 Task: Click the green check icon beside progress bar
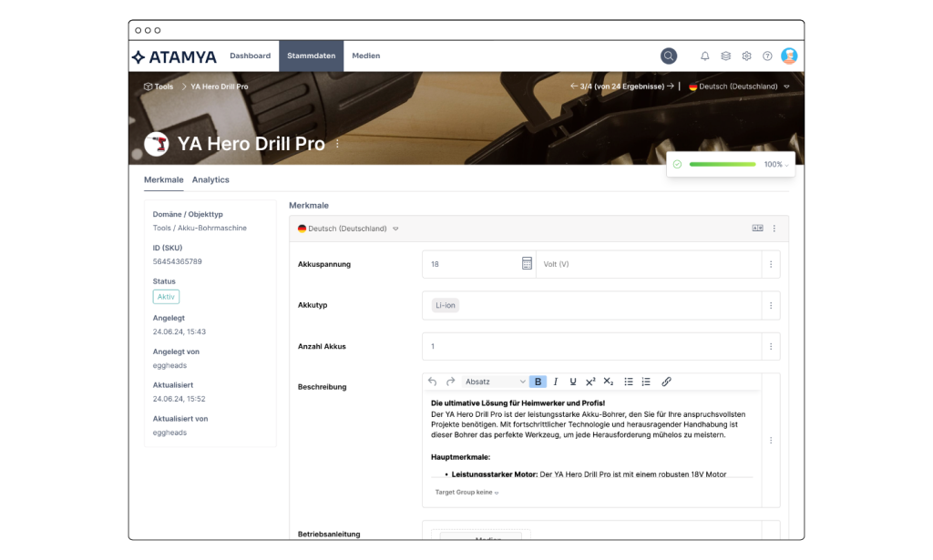coord(677,165)
